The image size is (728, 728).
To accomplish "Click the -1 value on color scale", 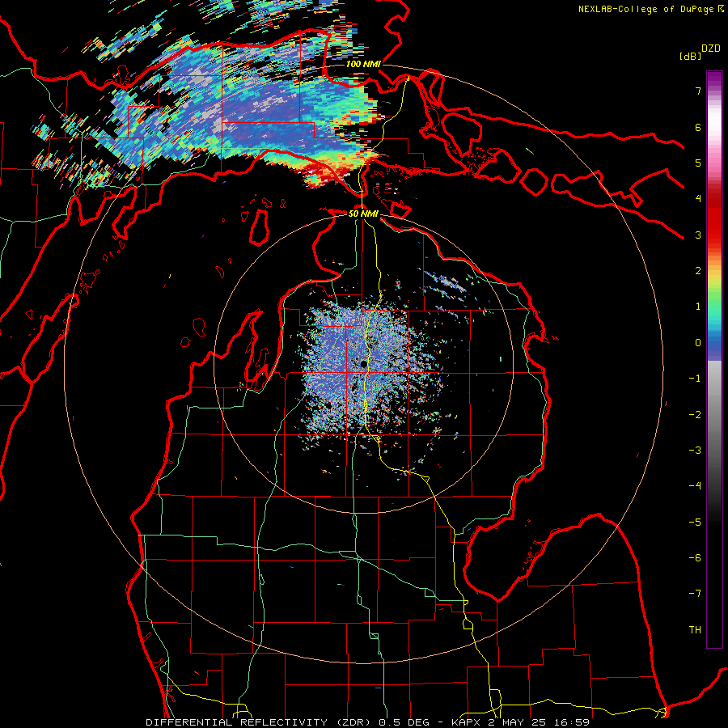I will (x=695, y=379).
